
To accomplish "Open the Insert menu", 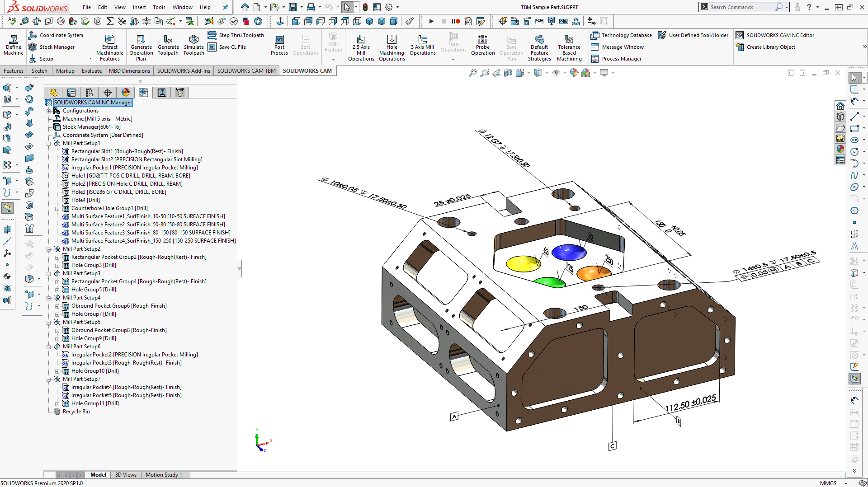I will [139, 7].
